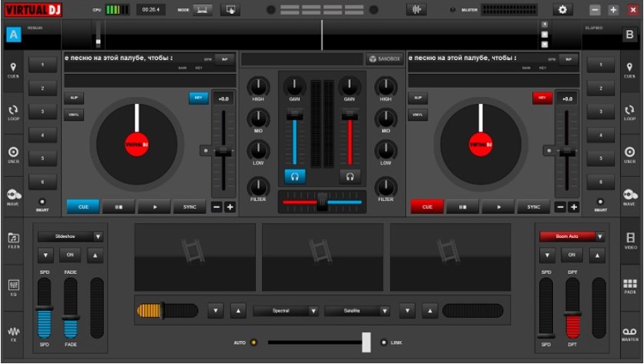The width and height of the screenshot is (644, 364).
Task: Click the laptop mode icon
Action: tap(202, 10)
